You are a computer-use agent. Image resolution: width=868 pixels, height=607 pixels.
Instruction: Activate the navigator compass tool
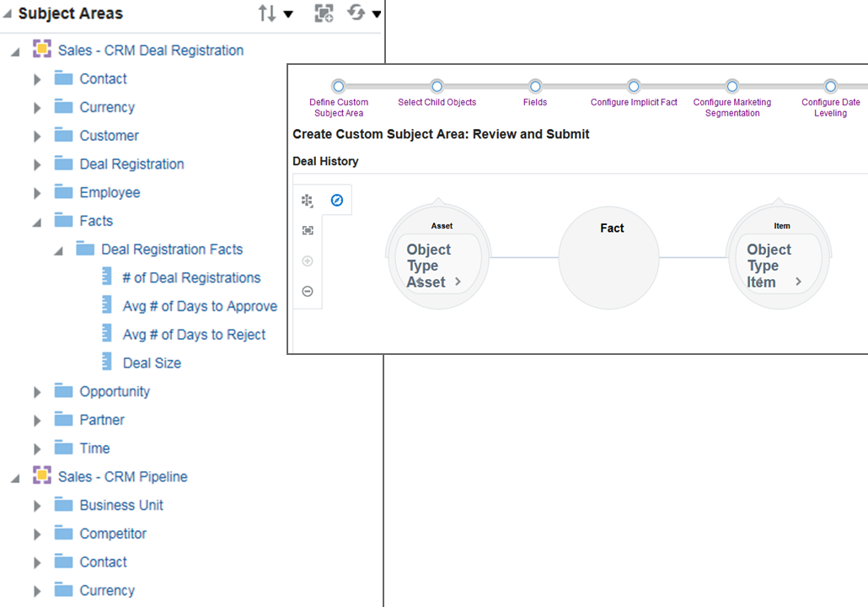coord(337,200)
